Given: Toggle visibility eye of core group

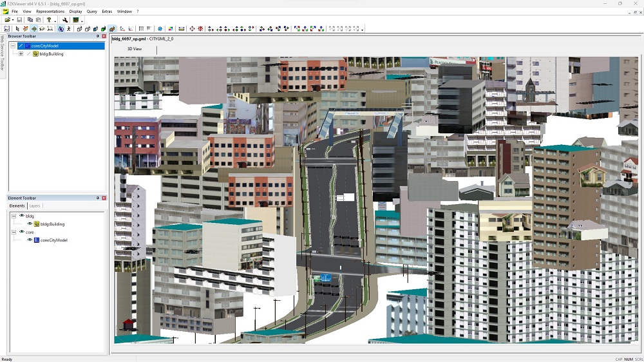Looking at the screenshot, I should (x=22, y=232).
